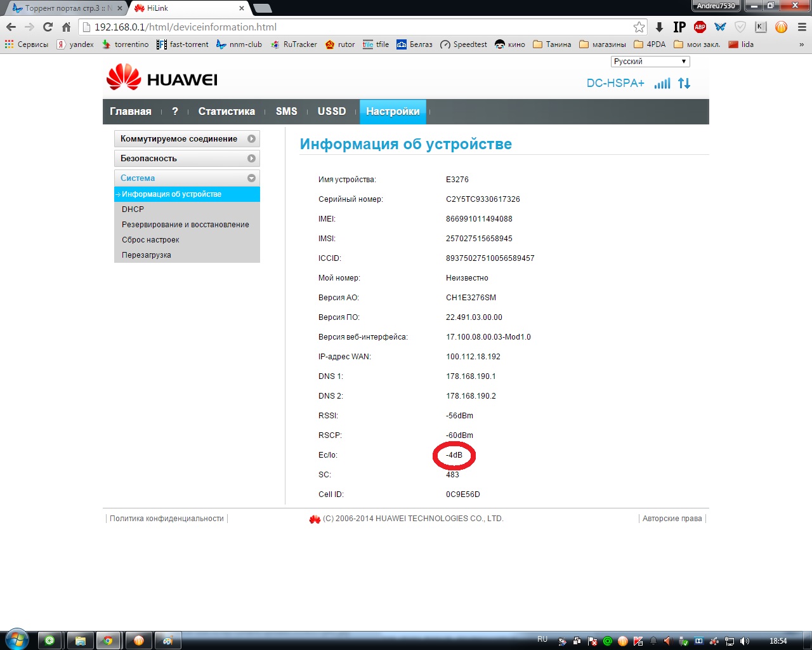
Task: Open the SMS menu item
Action: point(287,112)
